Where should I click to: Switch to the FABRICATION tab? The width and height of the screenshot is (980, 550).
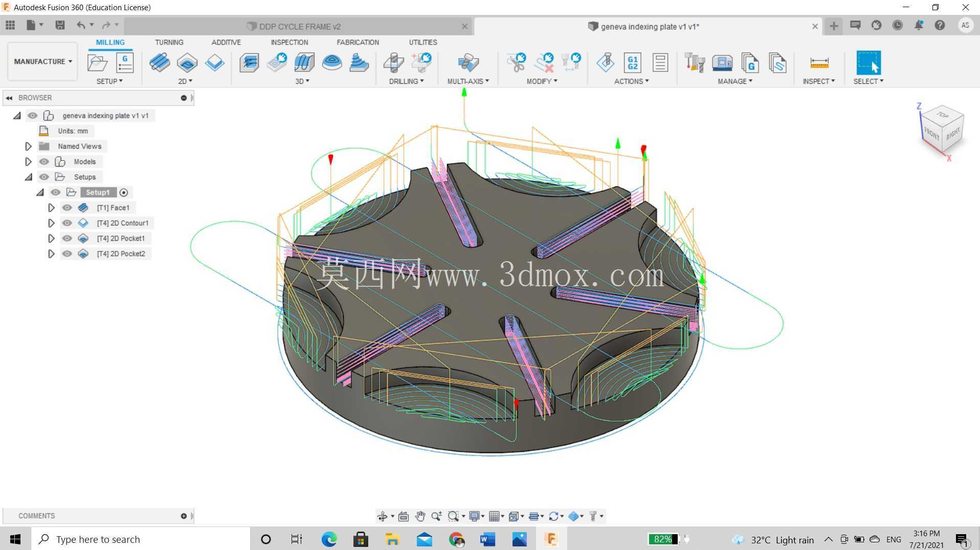click(358, 42)
